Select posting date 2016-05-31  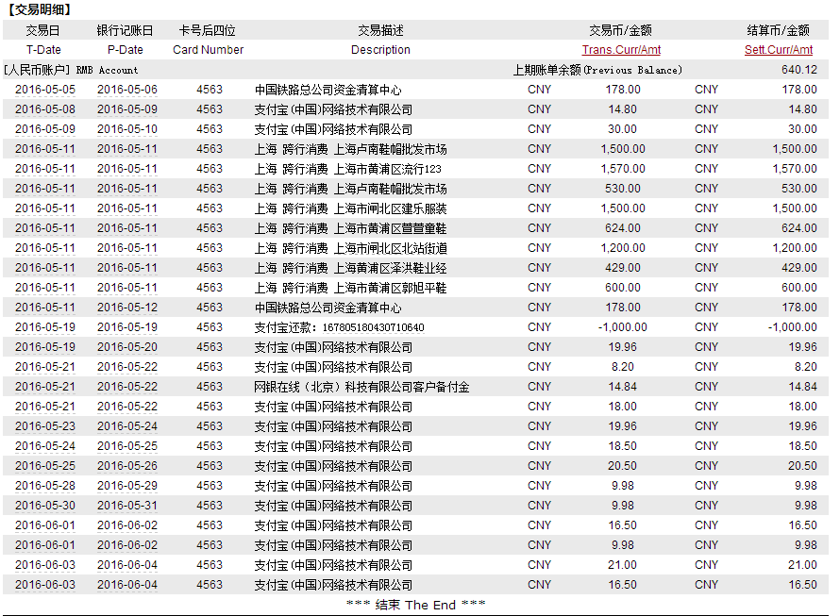tap(127, 506)
